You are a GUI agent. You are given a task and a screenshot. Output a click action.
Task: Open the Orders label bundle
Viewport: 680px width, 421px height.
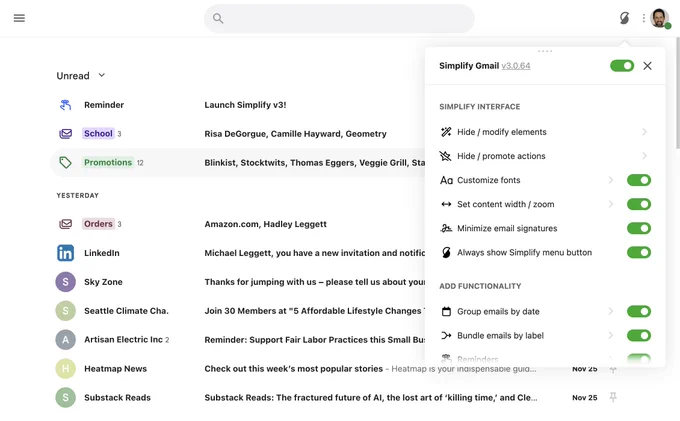pyautogui.click(x=98, y=224)
